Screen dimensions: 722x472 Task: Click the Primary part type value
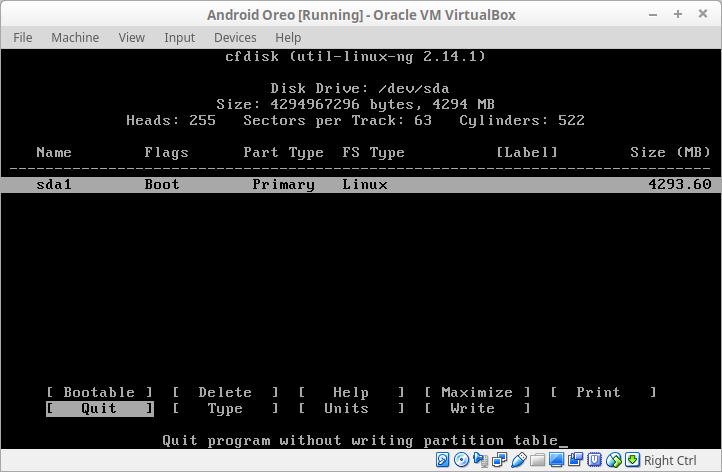click(x=284, y=185)
